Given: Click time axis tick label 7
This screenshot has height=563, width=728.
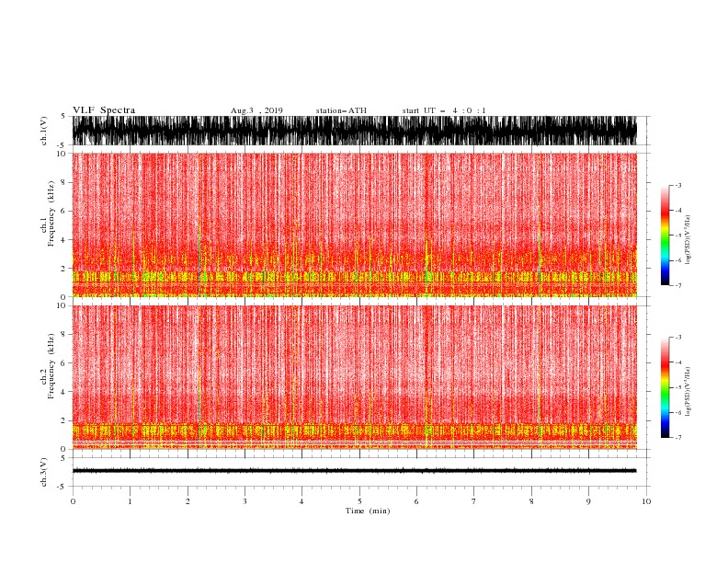Looking at the screenshot, I should click(474, 501).
